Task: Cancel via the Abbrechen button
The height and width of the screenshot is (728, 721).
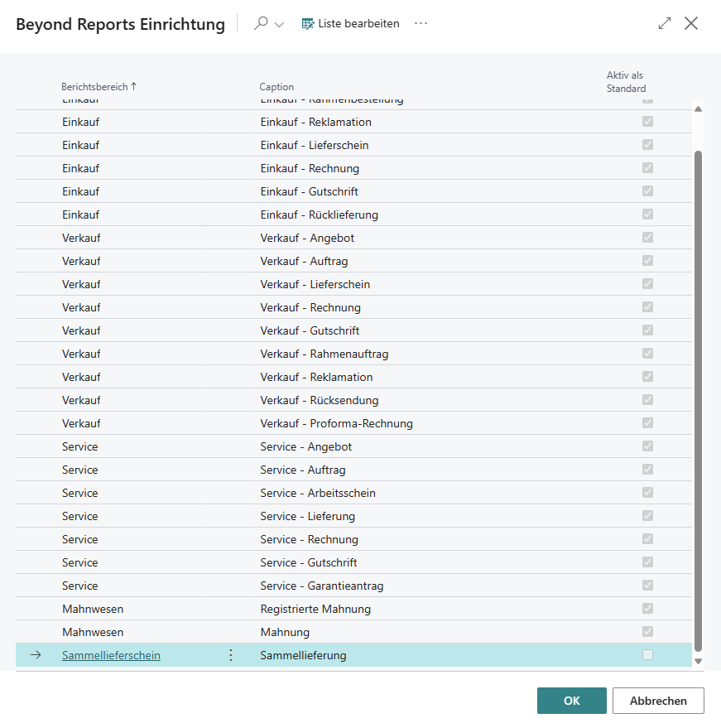Action: point(657,700)
